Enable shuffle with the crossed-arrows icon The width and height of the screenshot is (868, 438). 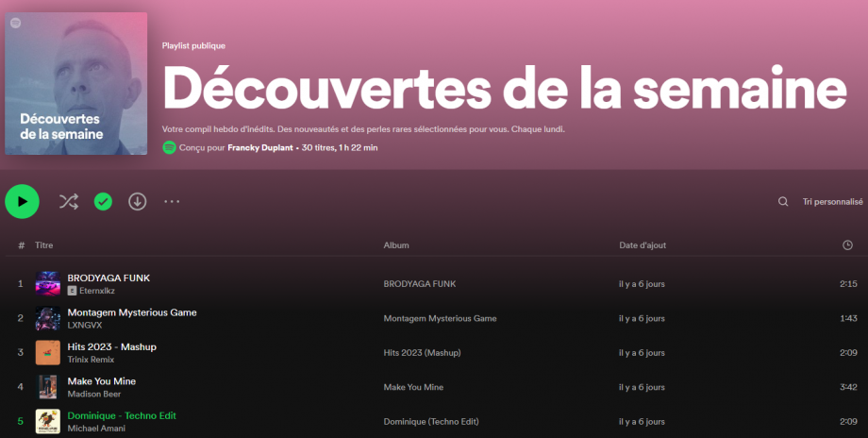click(x=69, y=202)
